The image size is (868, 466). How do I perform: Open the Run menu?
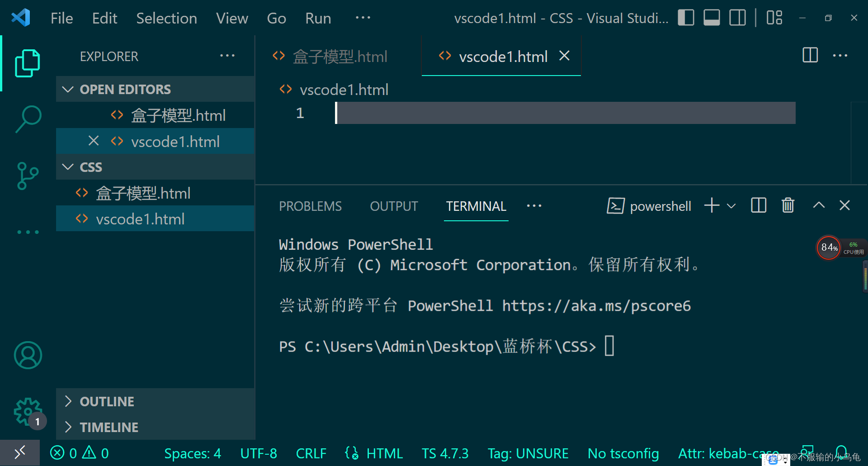pyautogui.click(x=318, y=18)
